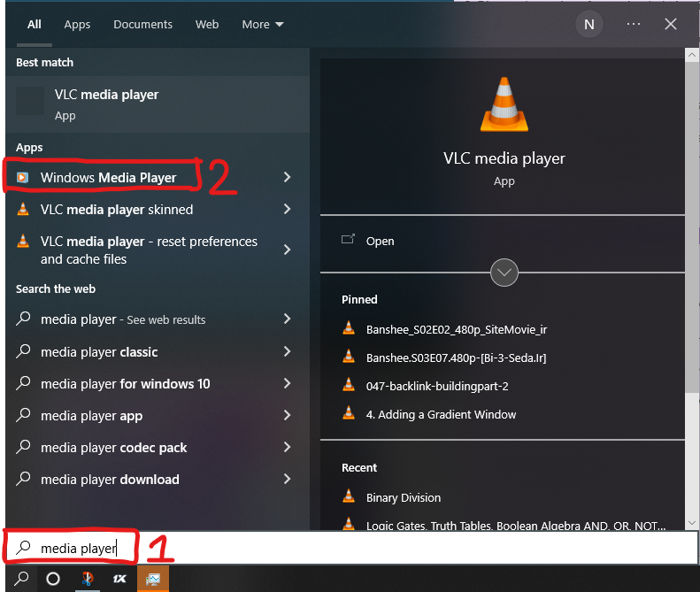The height and width of the screenshot is (592, 700).
Task: Expand Windows Media Player result arrow
Action: [x=287, y=177]
